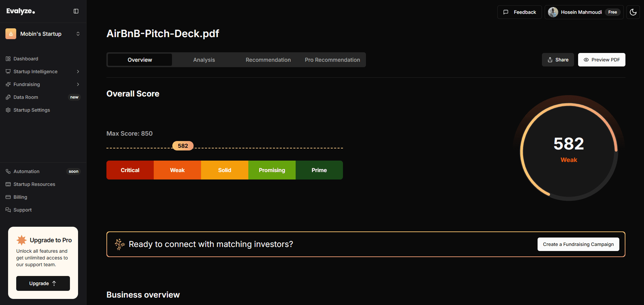
Task: Switch to the Analysis tab
Action: pos(204,60)
